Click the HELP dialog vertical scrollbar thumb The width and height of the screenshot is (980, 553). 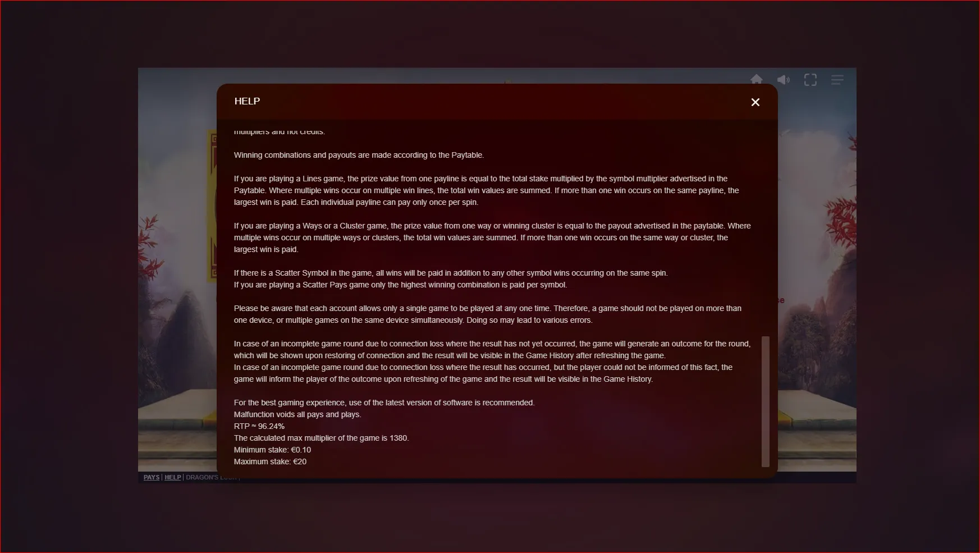pos(765,401)
